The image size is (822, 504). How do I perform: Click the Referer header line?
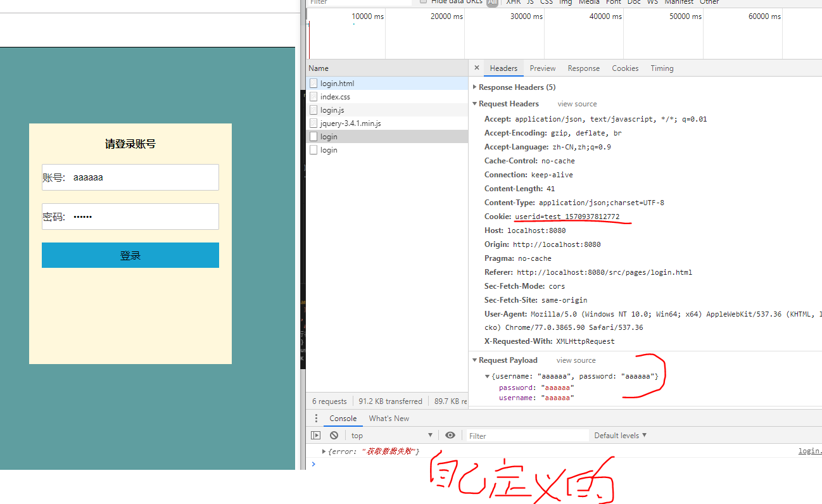588,272
